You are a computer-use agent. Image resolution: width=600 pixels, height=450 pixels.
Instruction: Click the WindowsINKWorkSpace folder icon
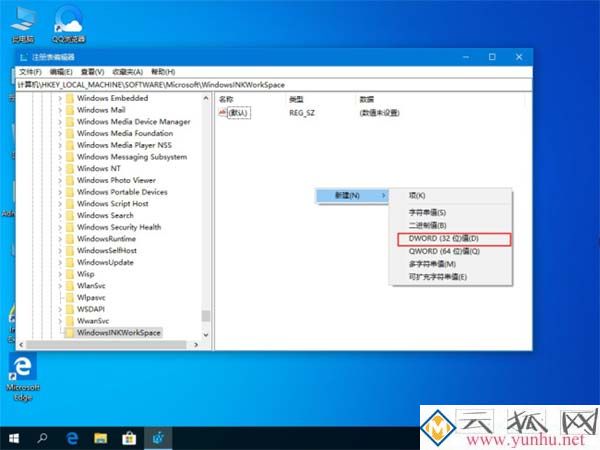pyautogui.click(x=70, y=333)
